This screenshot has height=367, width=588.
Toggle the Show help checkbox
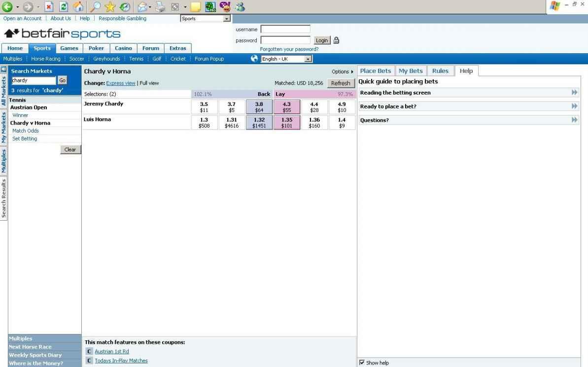362,363
